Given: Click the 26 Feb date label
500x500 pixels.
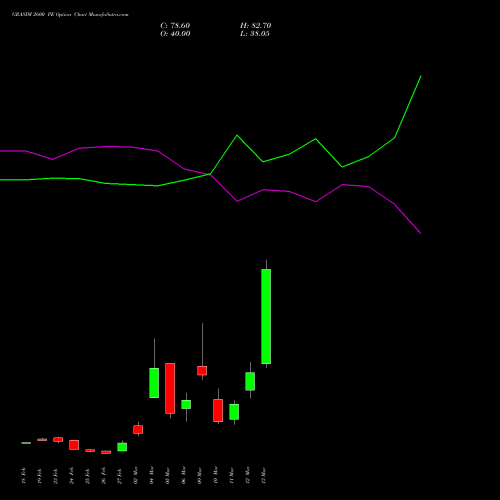Looking at the screenshot, I should point(104,476).
